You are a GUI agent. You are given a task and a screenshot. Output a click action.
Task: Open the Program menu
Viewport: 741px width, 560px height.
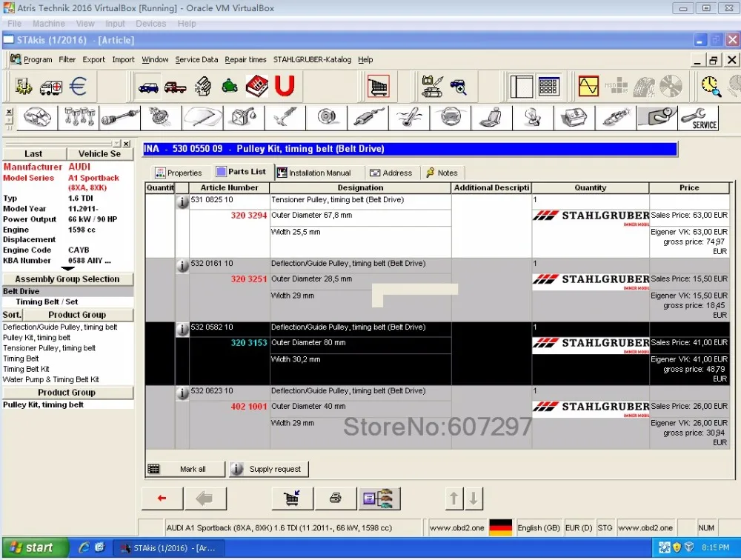(38, 59)
